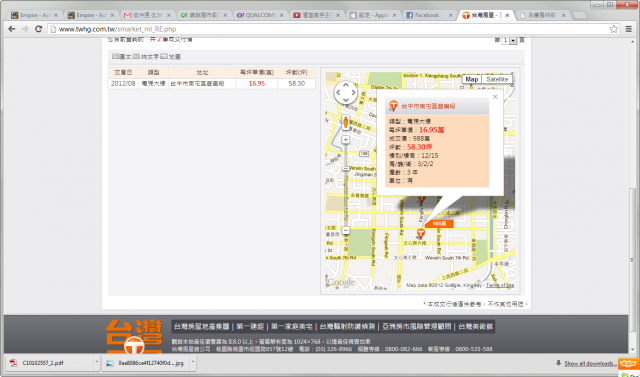The width and height of the screenshot is (640, 377).
Task: Open the last tab with the blank page icon
Action: point(542,15)
